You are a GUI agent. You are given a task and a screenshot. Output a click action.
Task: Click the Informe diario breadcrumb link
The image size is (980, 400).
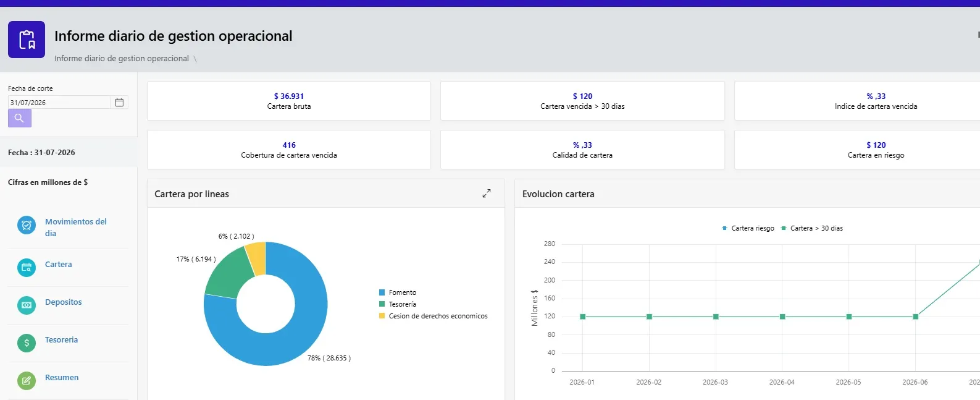[x=122, y=59]
